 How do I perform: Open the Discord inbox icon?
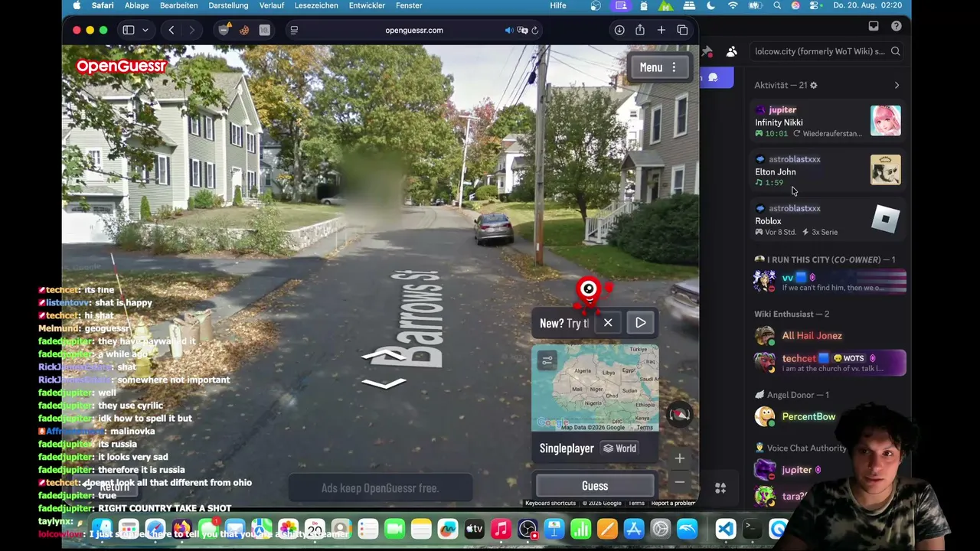pos(874,26)
